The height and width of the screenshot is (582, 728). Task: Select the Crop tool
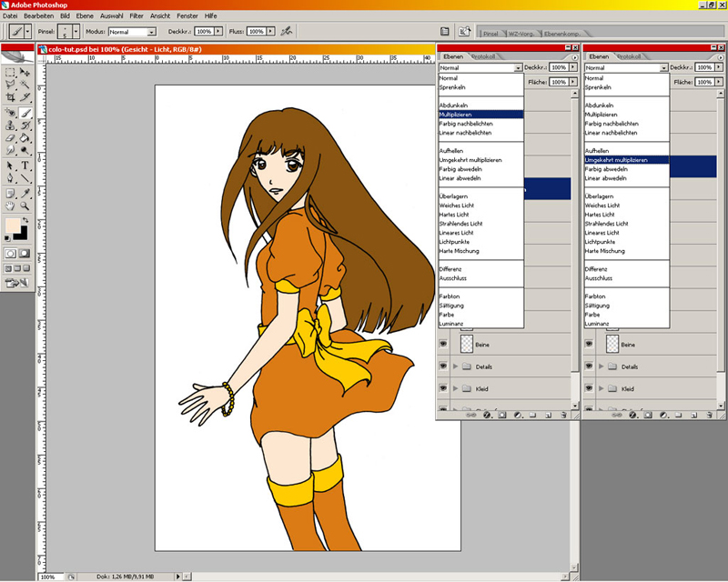click(x=10, y=97)
